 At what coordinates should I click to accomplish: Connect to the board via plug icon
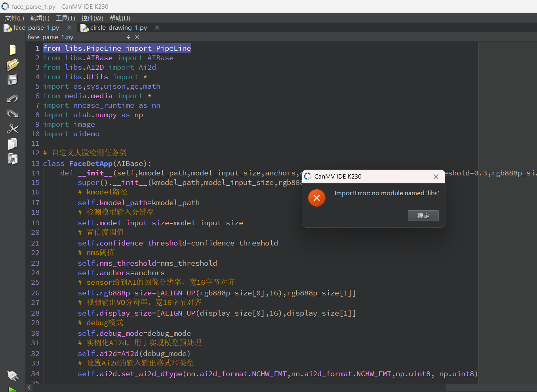[13, 375]
